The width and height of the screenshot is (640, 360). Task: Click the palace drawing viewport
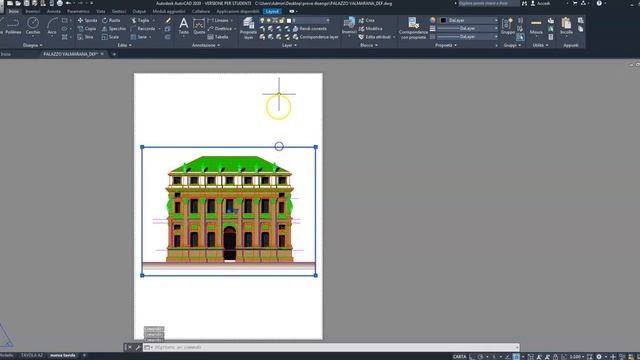click(x=229, y=211)
